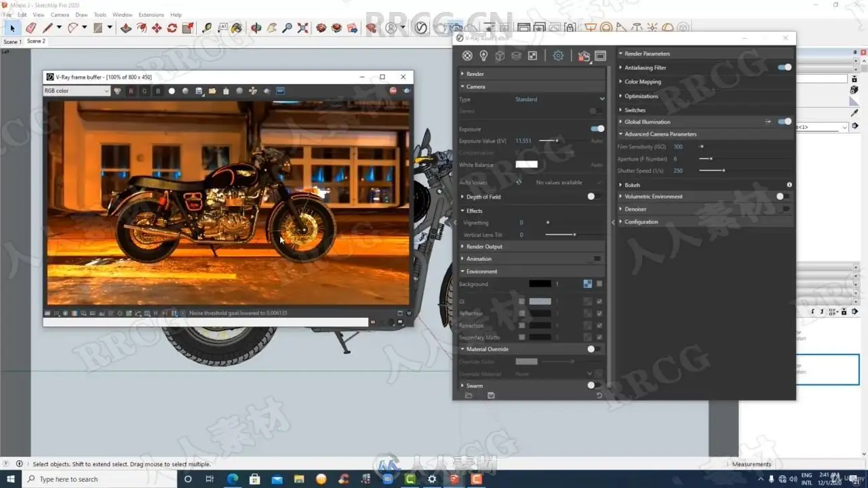This screenshot has width=868, height=488.
Task: Switch to Scene 1 tab
Action: 12,42
